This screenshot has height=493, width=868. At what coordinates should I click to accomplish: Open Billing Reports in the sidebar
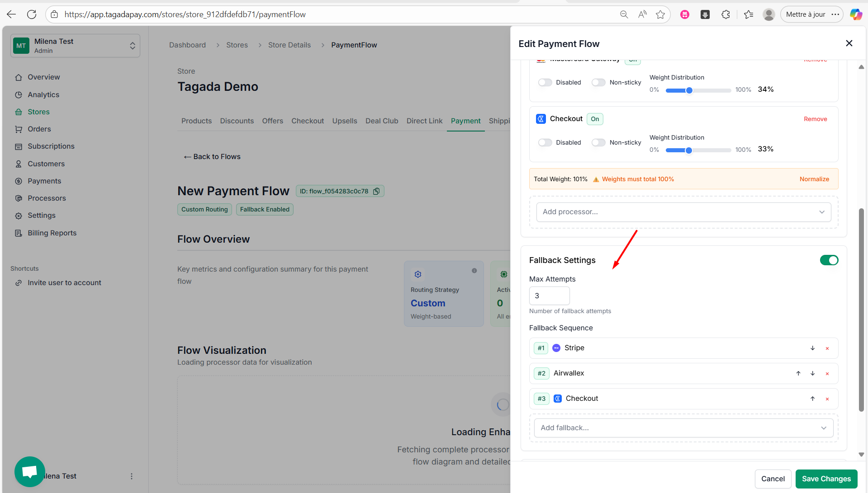pyautogui.click(x=52, y=233)
